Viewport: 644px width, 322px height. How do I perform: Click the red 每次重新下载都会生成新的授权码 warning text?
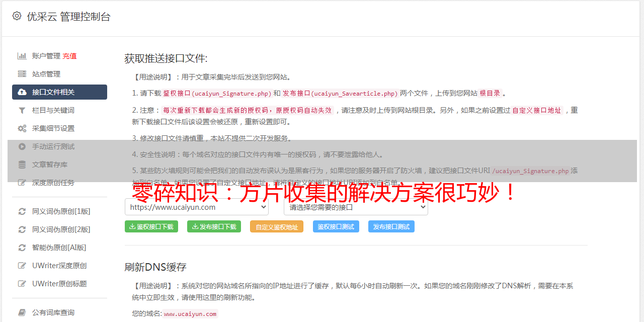tap(248, 110)
